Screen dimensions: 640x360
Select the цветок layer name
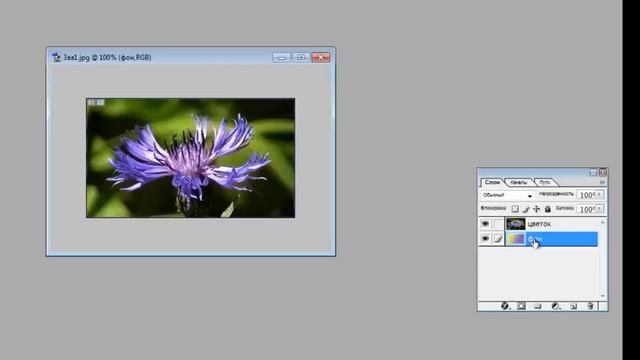click(539, 224)
